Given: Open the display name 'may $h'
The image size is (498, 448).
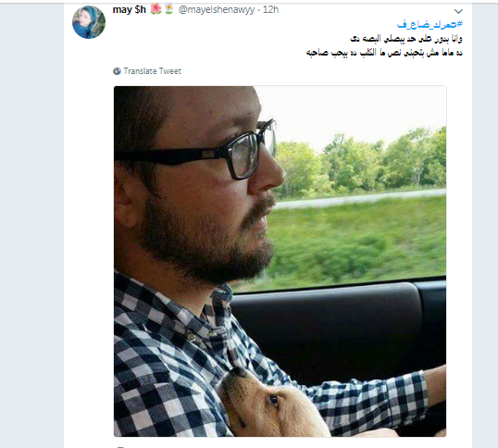Looking at the screenshot, I should (x=130, y=10).
